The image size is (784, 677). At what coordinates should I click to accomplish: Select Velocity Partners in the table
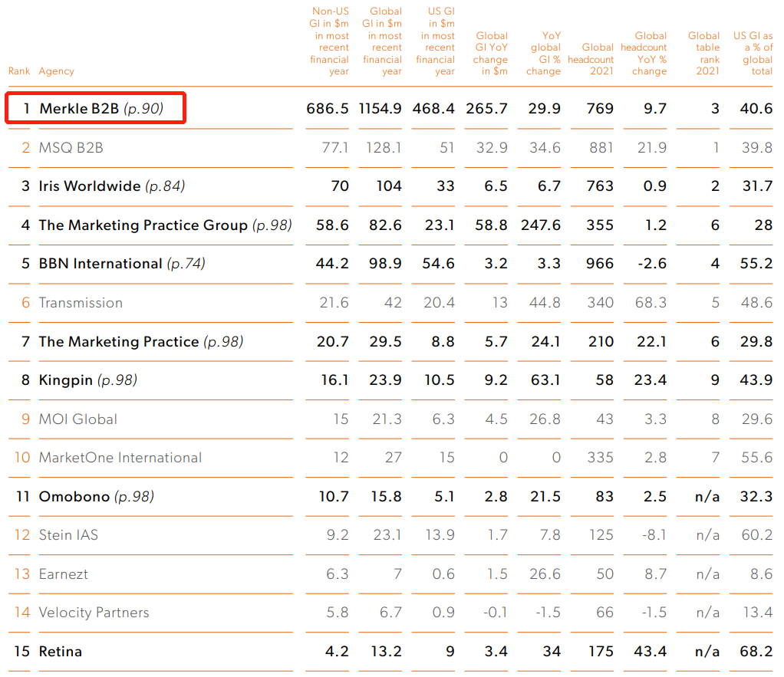pos(94,613)
